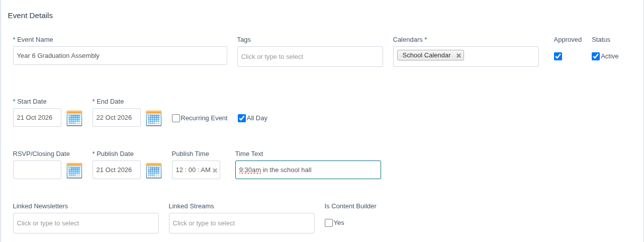
Task: Click the Is Content Builder label
Action: tap(350, 206)
